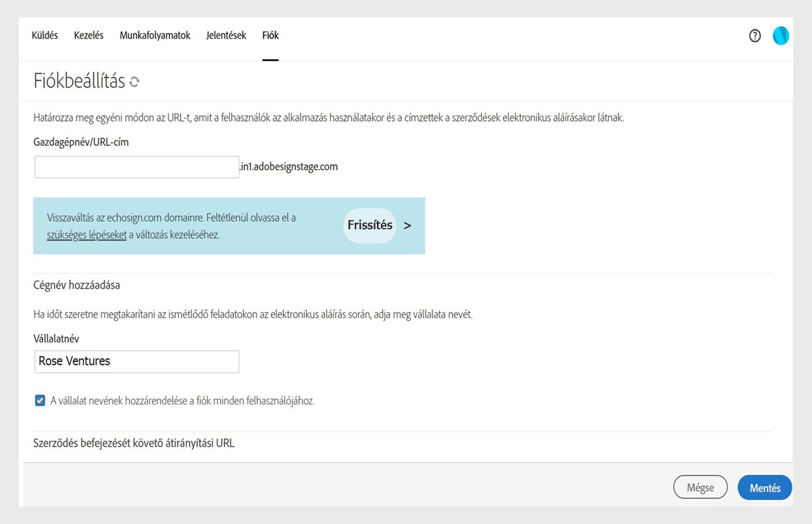812x524 pixels.
Task: Click the Mégse cancel button
Action: [x=700, y=487]
